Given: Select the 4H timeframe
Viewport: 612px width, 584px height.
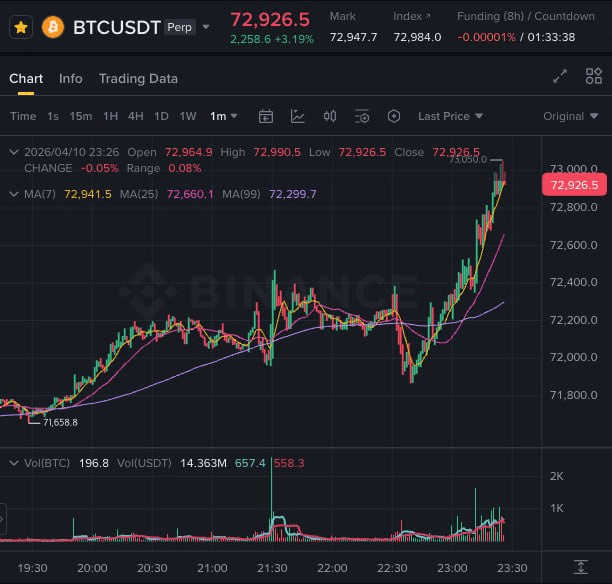Looking at the screenshot, I should click(x=136, y=116).
